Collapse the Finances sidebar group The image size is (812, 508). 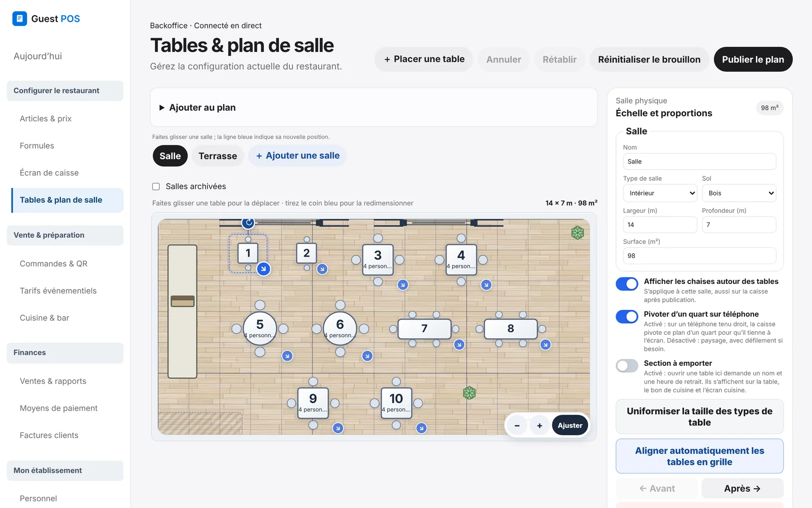click(x=65, y=353)
